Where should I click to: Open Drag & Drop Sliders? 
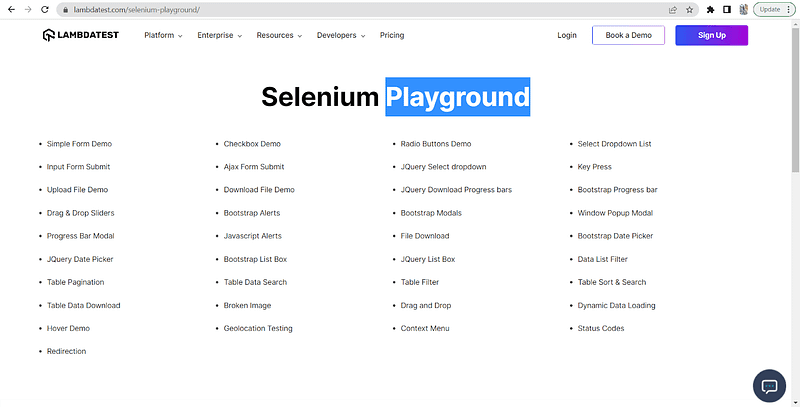point(81,213)
